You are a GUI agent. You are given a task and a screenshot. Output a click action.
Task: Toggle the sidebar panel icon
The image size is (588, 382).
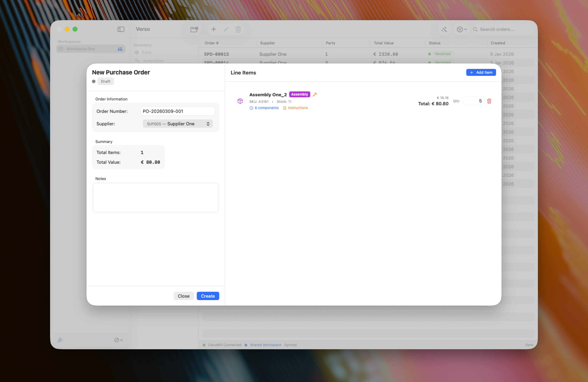click(121, 29)
